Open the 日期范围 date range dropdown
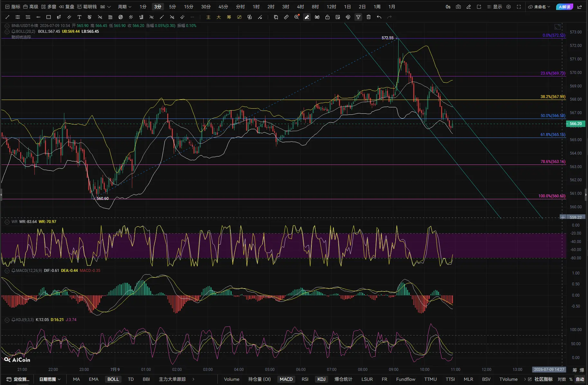This screenshot has width=588, height=385. tap(50, 379)
